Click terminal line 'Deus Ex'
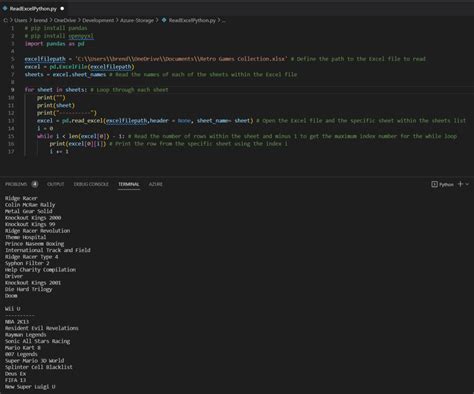The height and width of the screenshot is (394, 474). click(15, 374)
